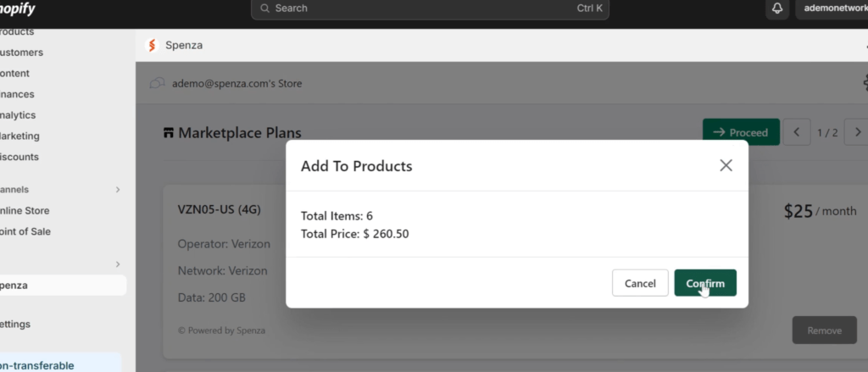Click the Spenza app logo icon
The height and width of the screenshot is (372, 868).
(x=152, y=46)
